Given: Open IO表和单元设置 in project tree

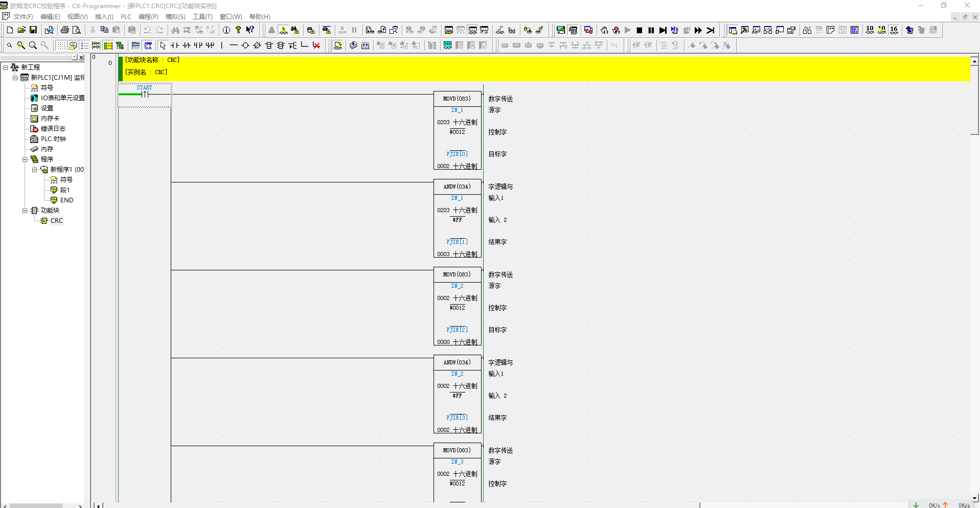Looking at the screenshot, I should 62,98.
